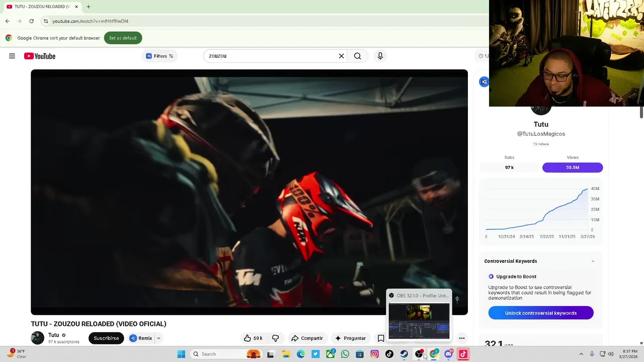The height and width of the screenshot is (362, 644).
Task: Subscribe with the Suscribirse button
Action: (x=106, y=338)
